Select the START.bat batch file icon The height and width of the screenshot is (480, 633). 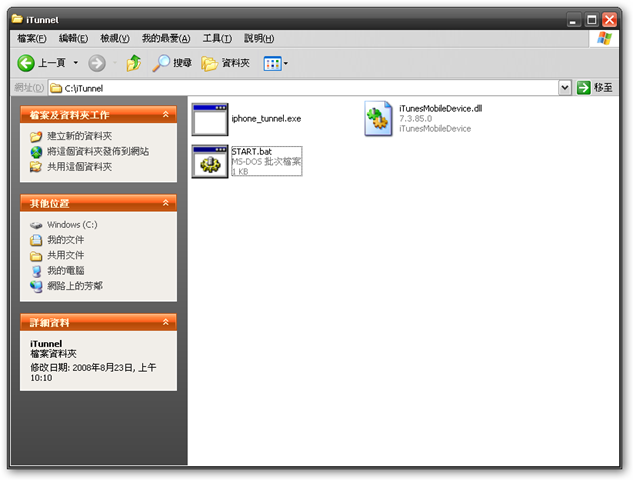click(x=210, y=161)
